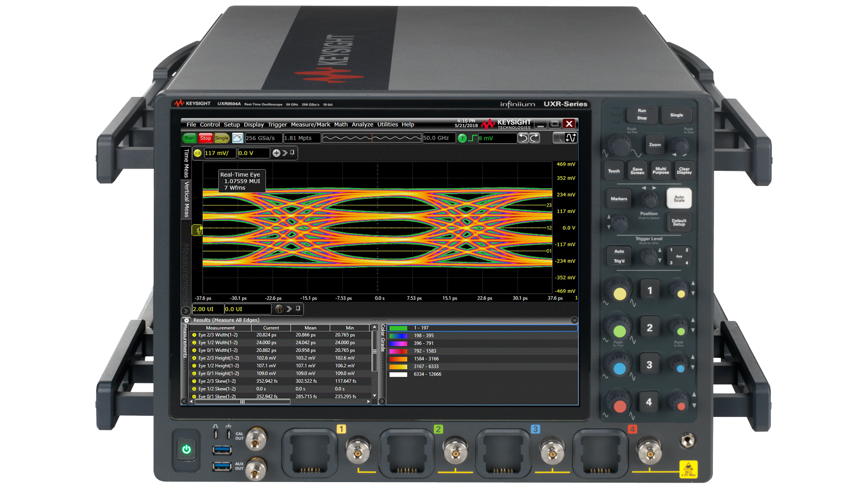Click the Auto Scale waveform icon beside Single

point(237,138)
